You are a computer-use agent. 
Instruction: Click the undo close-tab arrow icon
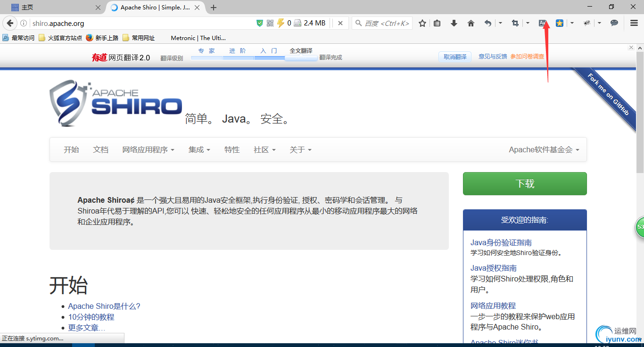click(488, 23)
